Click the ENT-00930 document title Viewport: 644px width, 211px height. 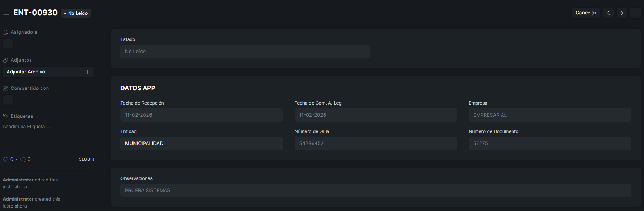[36, 13]
